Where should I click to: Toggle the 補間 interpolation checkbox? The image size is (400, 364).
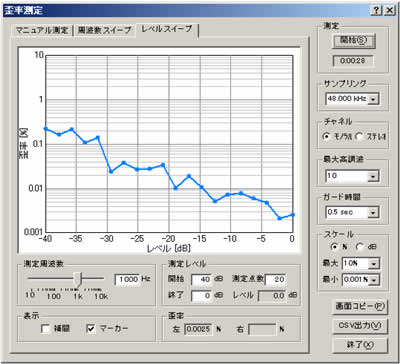tap(45, 329)
